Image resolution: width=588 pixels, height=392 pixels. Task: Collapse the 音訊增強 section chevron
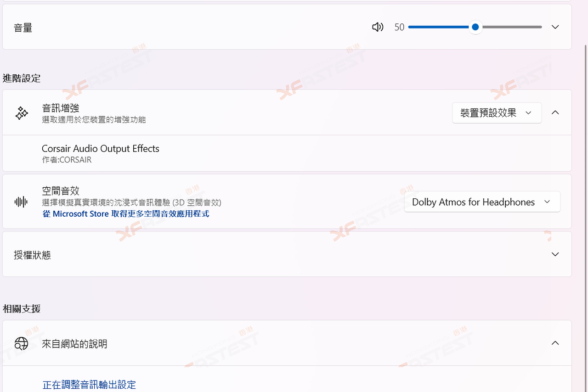(x=555, y=113)
